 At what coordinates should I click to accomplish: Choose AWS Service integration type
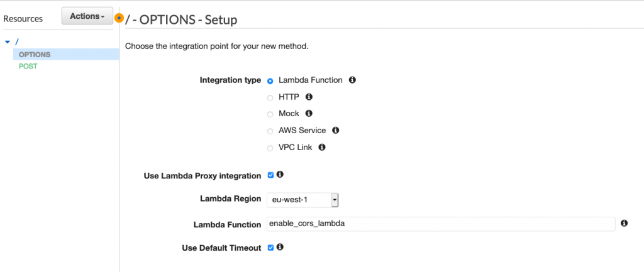[x=270, y=131]
